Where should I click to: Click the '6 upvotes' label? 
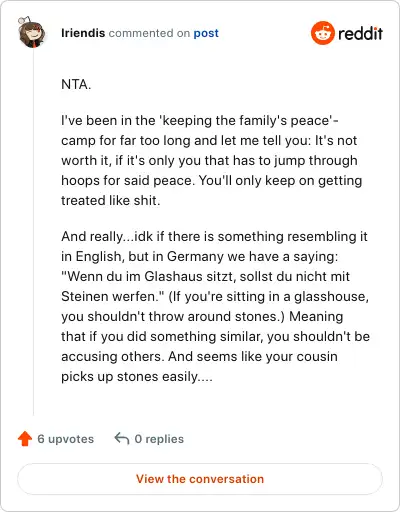(x=66, y=439)
